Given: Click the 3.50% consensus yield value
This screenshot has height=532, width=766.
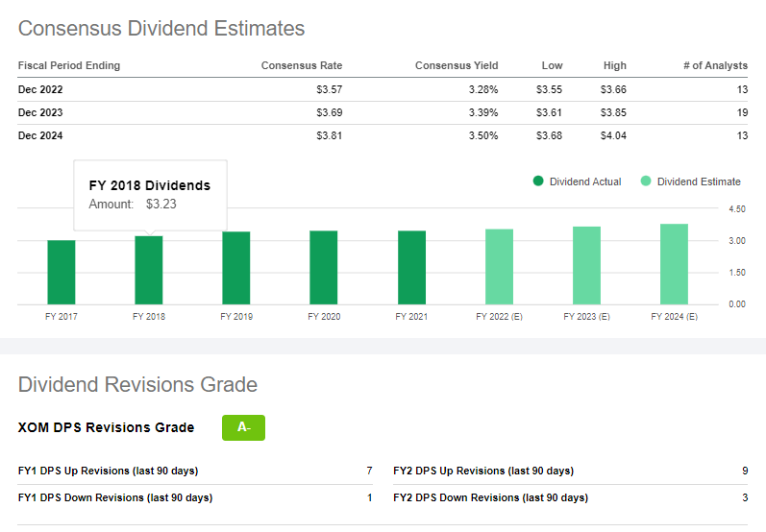Looking at the screenshot, I should coord(483,135).
